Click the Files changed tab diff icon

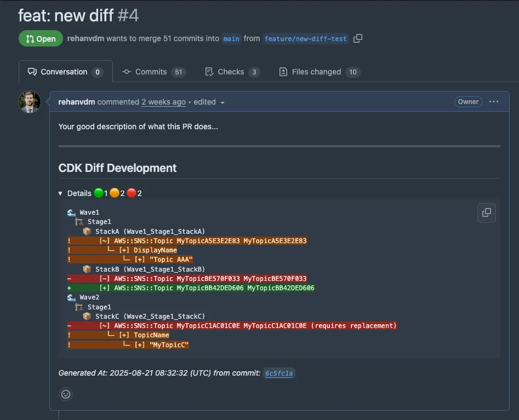[283, 72]
